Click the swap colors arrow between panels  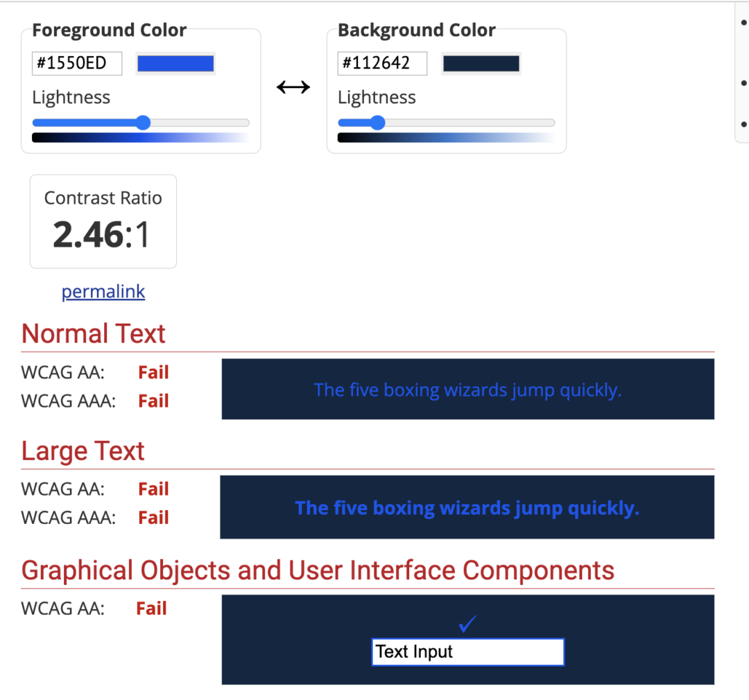[293, 87]
